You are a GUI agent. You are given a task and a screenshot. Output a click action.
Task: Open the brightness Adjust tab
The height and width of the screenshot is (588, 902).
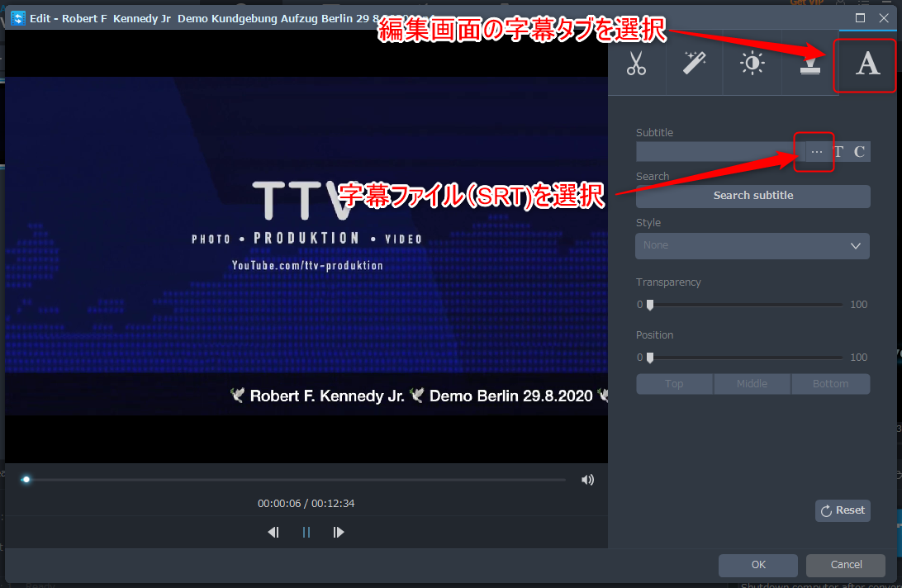click(x=752, y=64)
